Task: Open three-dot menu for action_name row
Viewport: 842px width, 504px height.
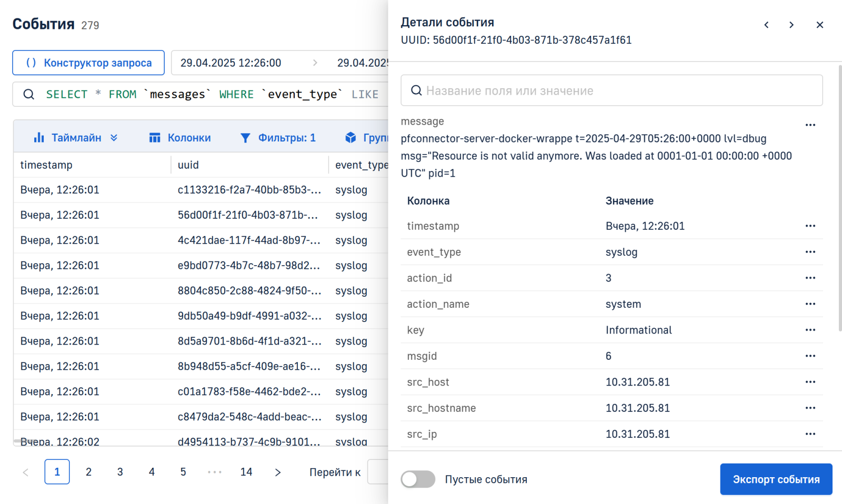Action: click(810, 304)
